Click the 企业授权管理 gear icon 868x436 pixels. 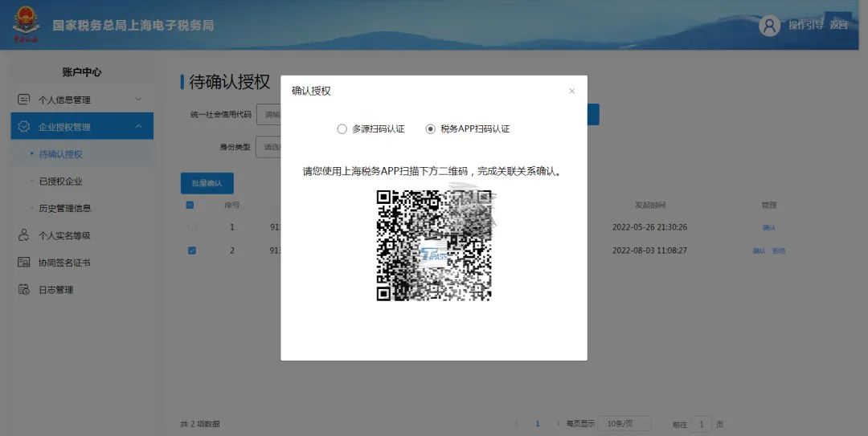tap(24, 126)
